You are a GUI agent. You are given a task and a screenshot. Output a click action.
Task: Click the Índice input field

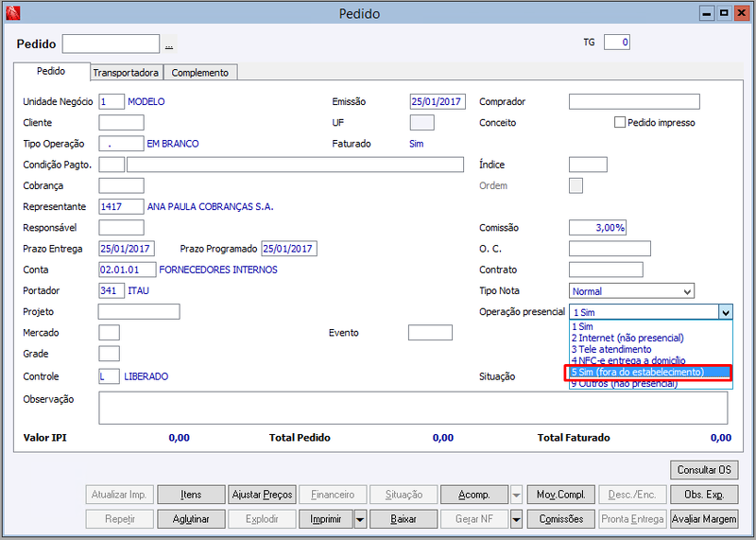[x=588, y=165]
